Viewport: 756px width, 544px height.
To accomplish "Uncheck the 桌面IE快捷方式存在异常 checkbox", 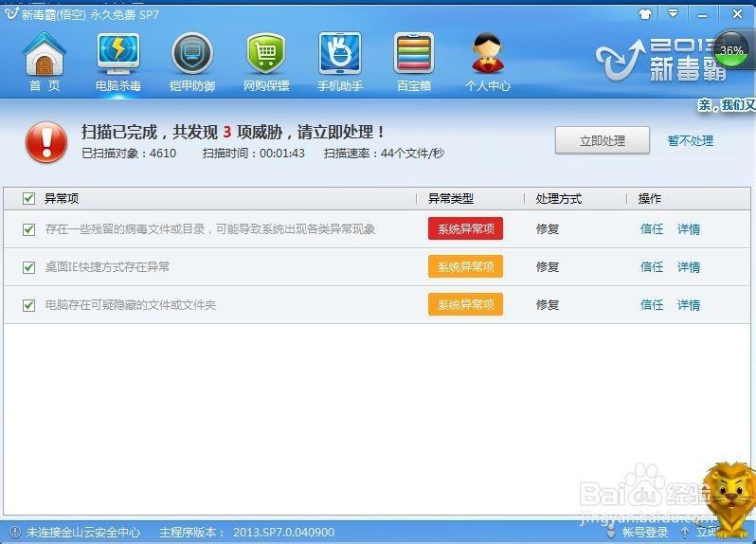I will click(29, 266).
